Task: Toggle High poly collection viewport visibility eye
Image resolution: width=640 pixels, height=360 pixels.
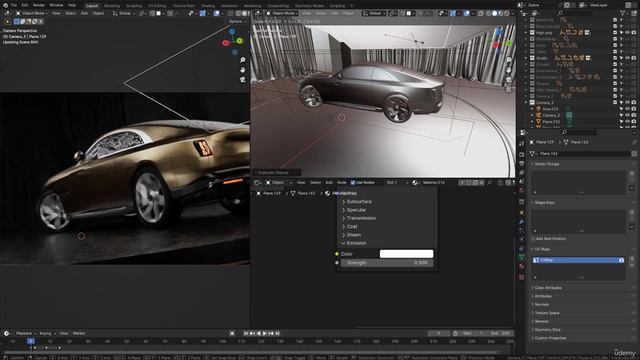Action: point(627,32)
